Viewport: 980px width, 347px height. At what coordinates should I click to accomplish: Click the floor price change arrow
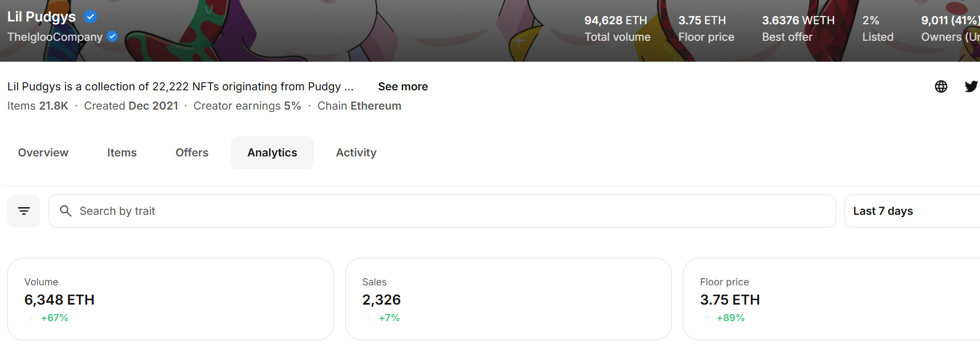point(707,318)
